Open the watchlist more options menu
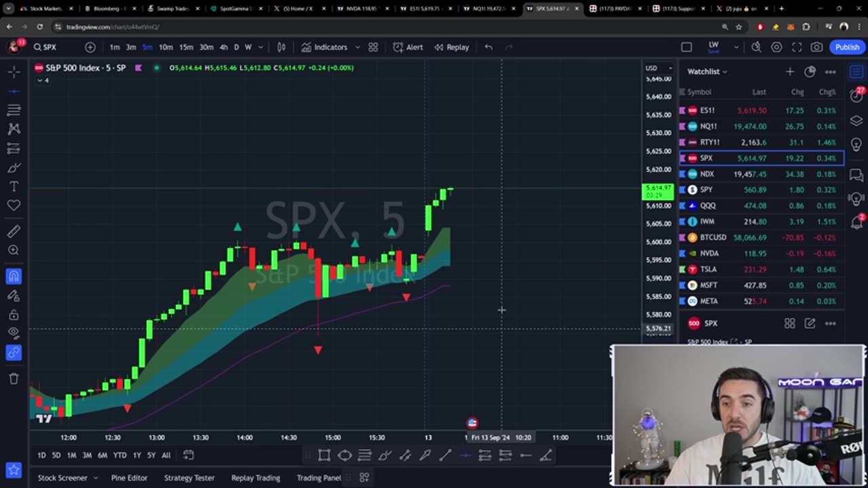Image resolution: width=868 pixels, height=488 pixels. (x=830, y=71)
